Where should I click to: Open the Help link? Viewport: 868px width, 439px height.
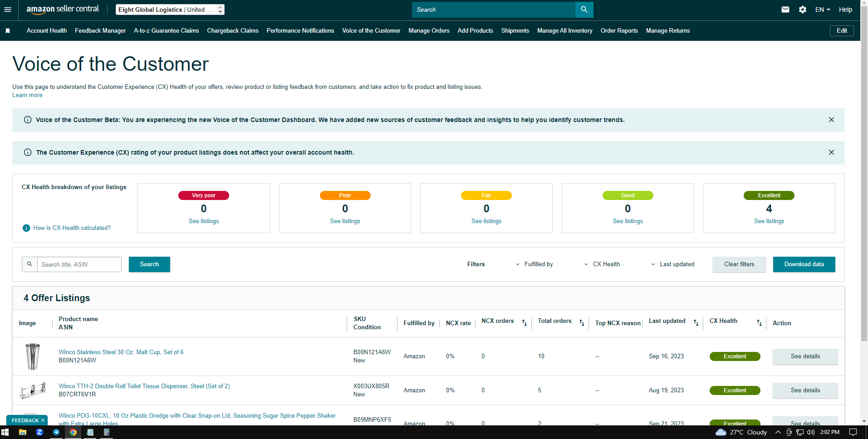point(845,10)
